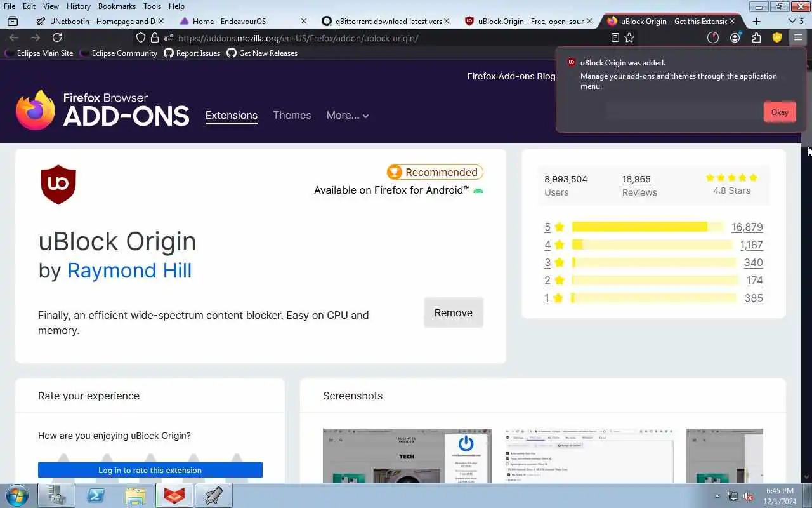Open the site permissions icon in address bar

(x=168, y=37)
